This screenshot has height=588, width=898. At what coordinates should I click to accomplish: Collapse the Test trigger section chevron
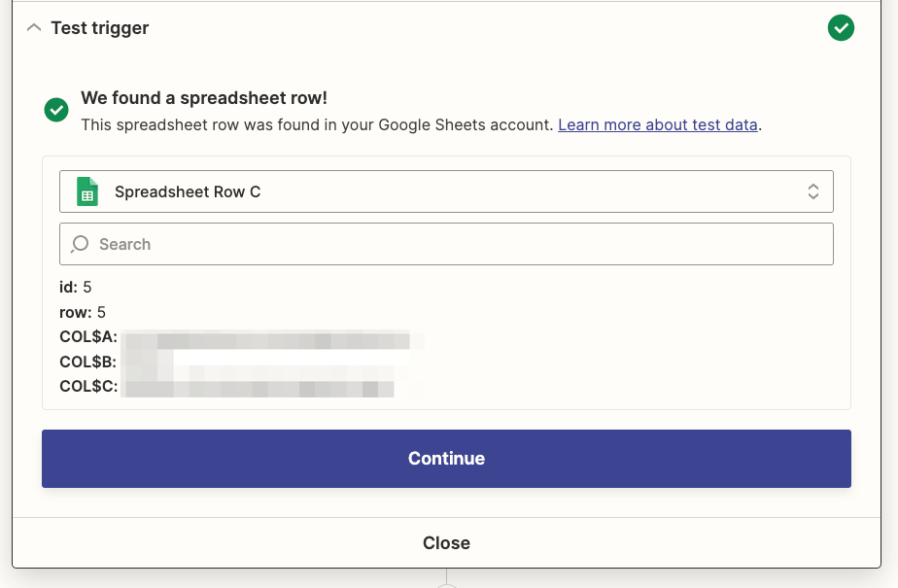[x=34, y=28]
